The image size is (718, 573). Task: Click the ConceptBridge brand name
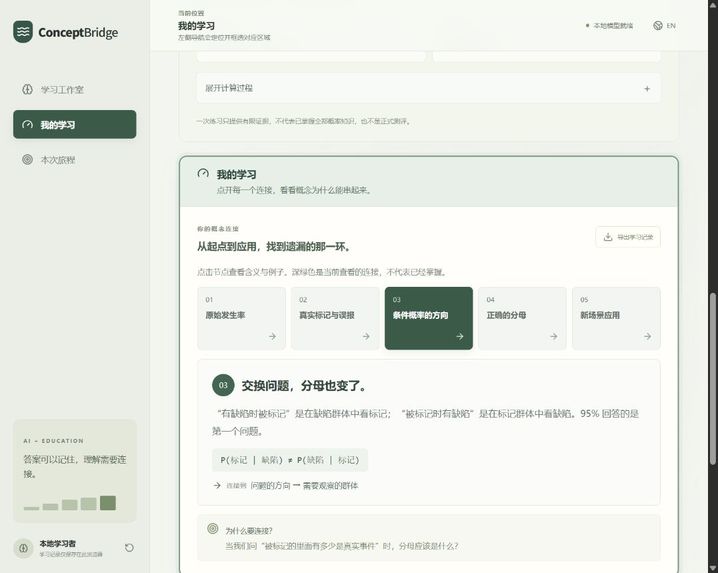(x=78, y=32)
